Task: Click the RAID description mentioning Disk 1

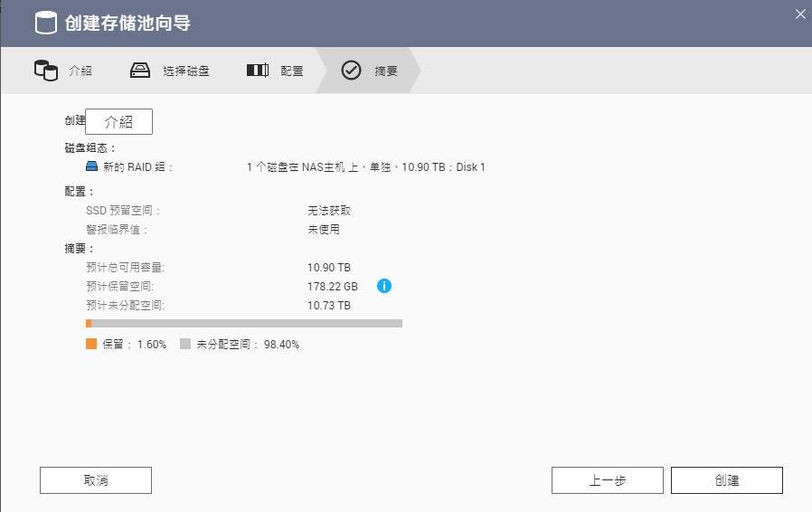Action: 365,166
